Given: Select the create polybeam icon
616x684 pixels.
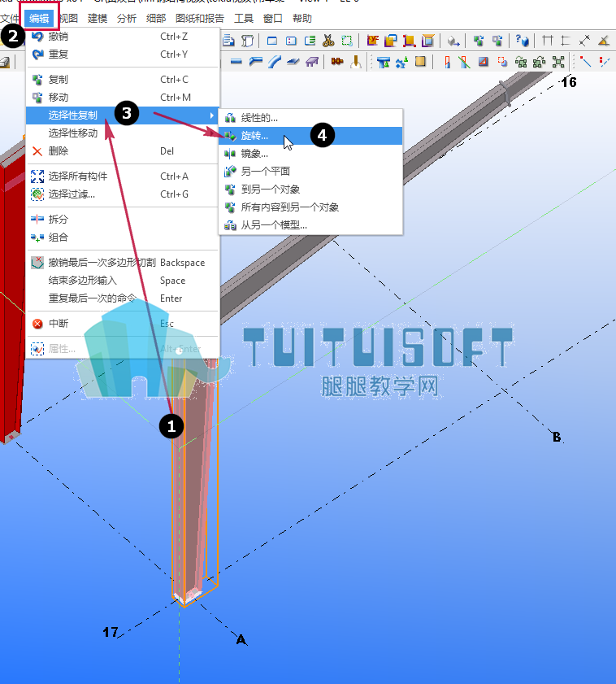Looking at the screenshot, I should pyautogui.click(x=255, y=62).
